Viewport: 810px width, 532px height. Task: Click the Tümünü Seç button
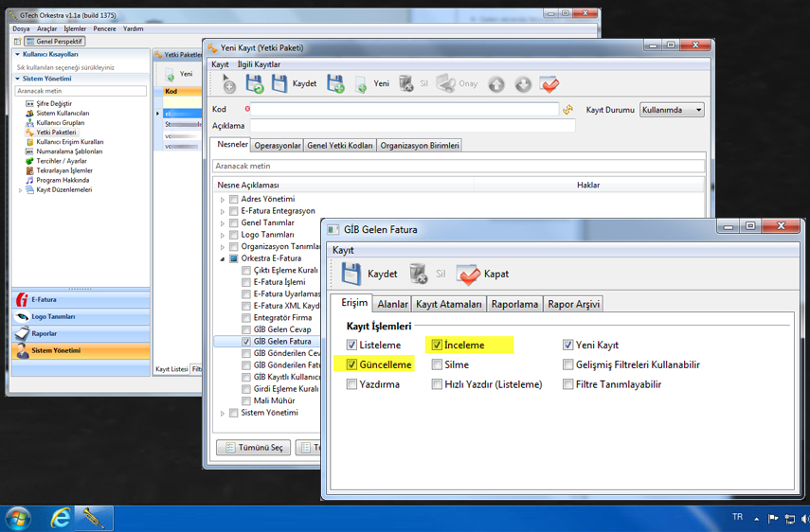click(253, 448)
